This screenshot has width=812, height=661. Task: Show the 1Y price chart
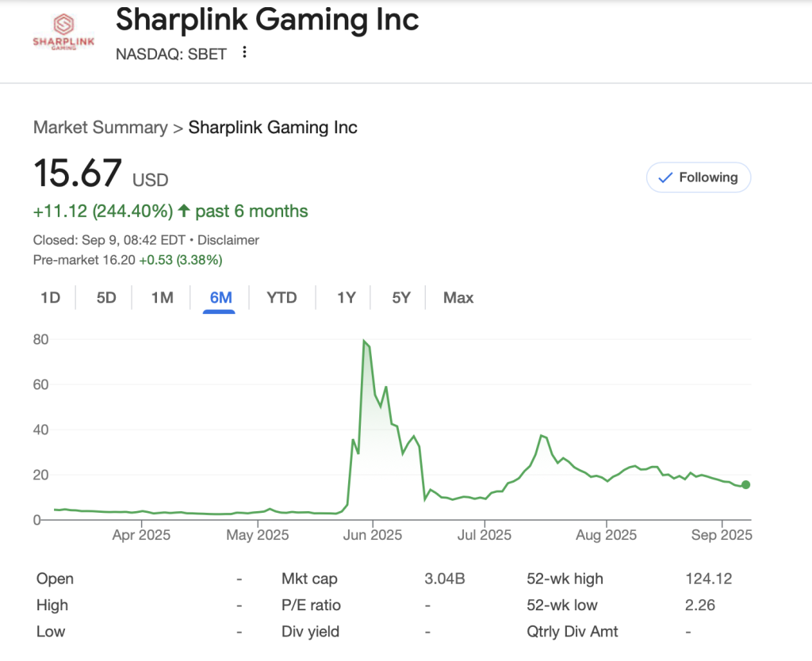point(346,298)
